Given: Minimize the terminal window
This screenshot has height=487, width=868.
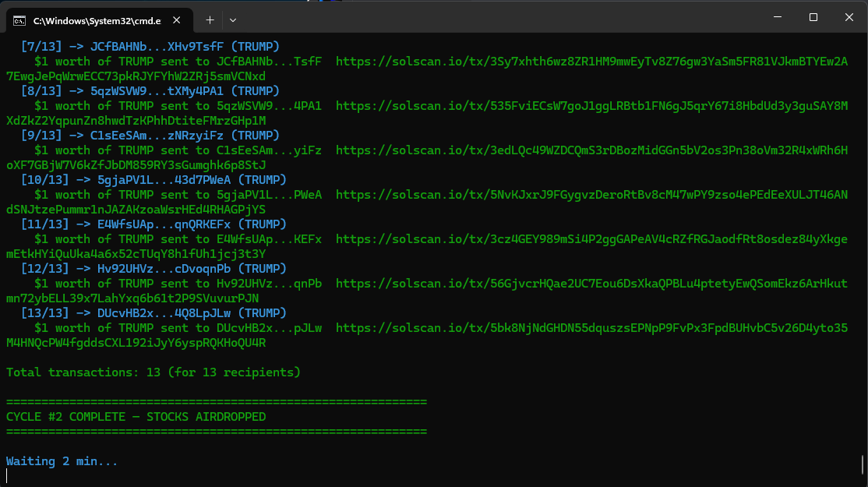Looking at the screenshot, I should 777,17.
